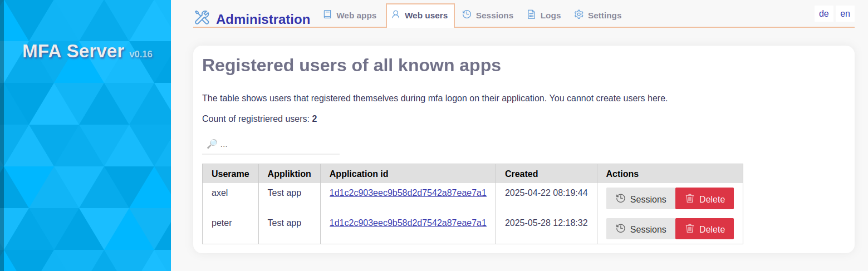
Task: Open application id link in axel's row
Action: [408, 193]
